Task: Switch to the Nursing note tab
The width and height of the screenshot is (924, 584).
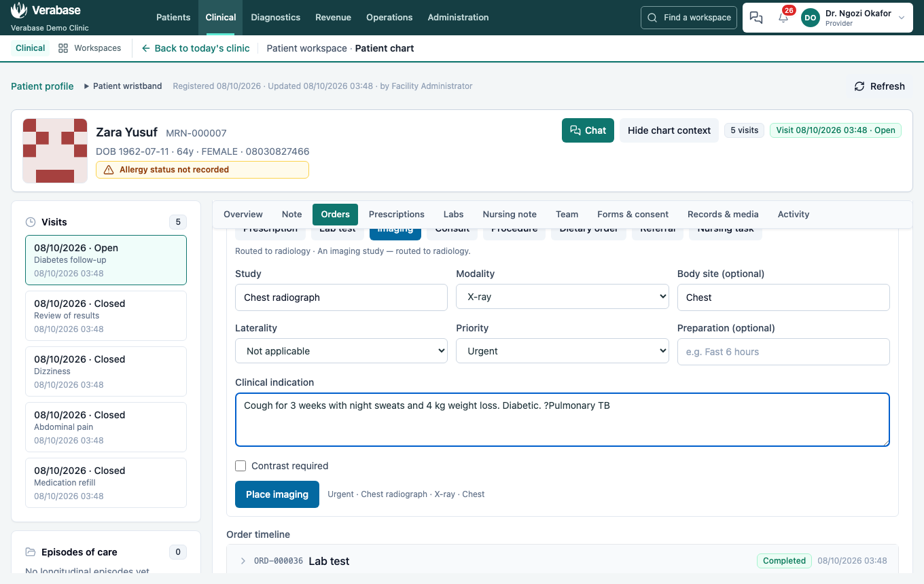Action: click(x=510, y=214)
